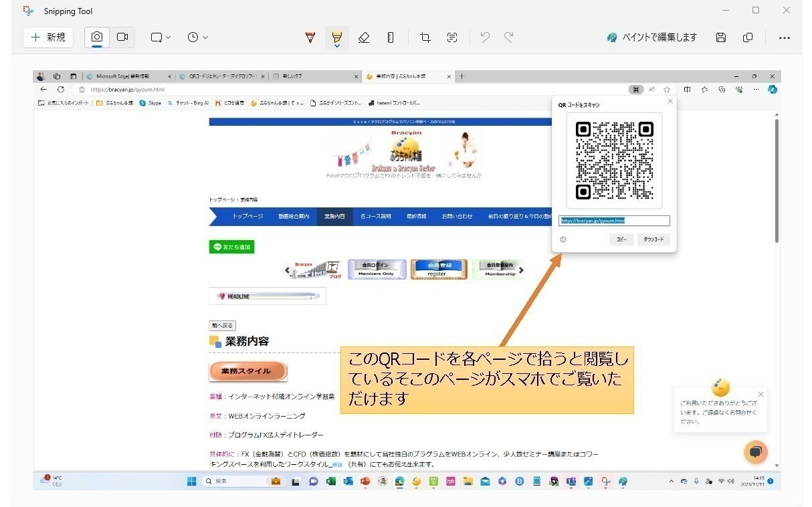Click the ダウンロード button in the QR popup
This screenshot has width=812, height=507.
click(653, 239)
